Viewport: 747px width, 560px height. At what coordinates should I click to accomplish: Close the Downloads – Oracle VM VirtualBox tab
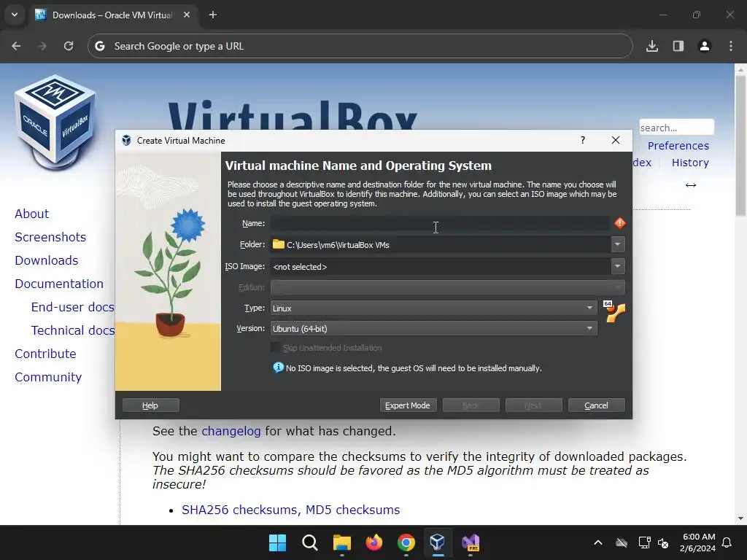[187, 15]
